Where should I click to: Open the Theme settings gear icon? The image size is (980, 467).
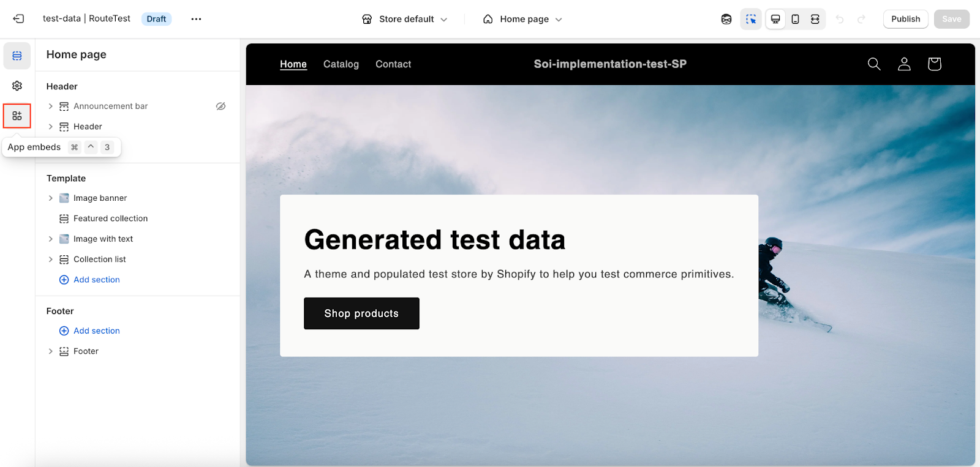[17, 86]
